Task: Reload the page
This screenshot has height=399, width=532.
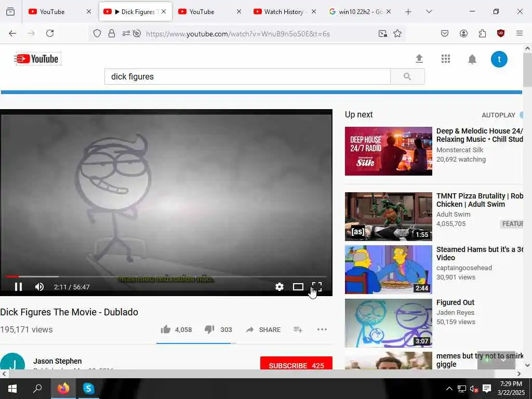Action: click(x=50, y=33)
